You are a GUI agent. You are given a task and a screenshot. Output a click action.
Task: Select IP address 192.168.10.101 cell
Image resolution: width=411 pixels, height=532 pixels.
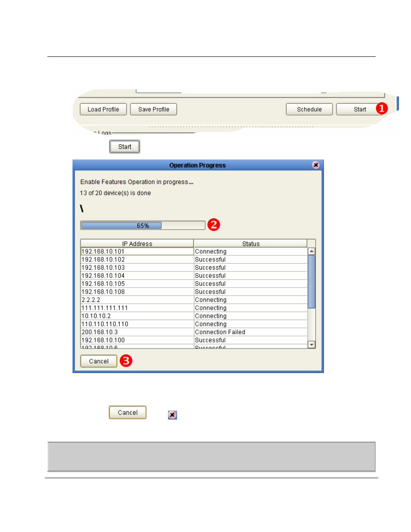137,252
